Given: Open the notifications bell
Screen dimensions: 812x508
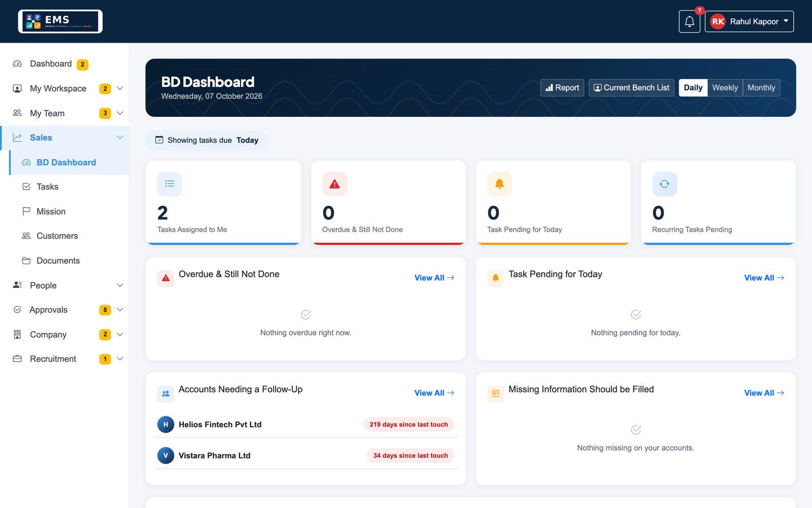Looking at the screenshot, I should click(x=689, y=21).
